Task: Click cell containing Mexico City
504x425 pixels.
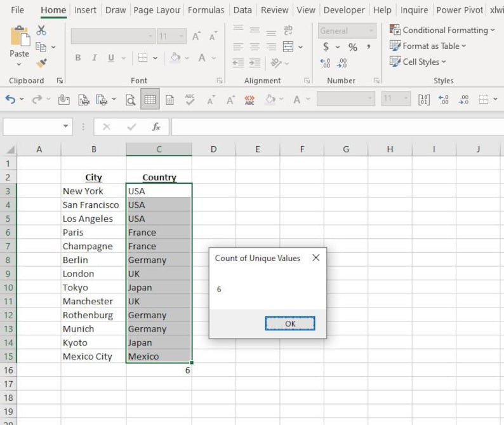Action: pyautogui.click(x=93, y=356)
